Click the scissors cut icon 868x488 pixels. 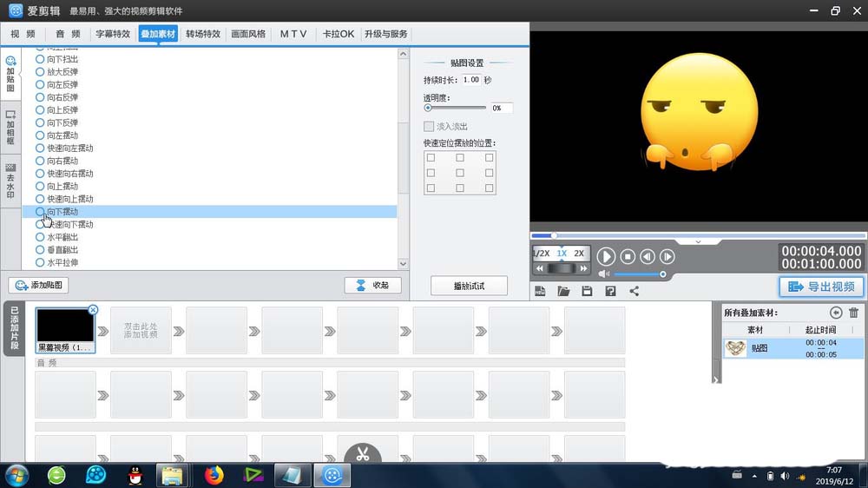pyautogui.click(x=363, y=454)
